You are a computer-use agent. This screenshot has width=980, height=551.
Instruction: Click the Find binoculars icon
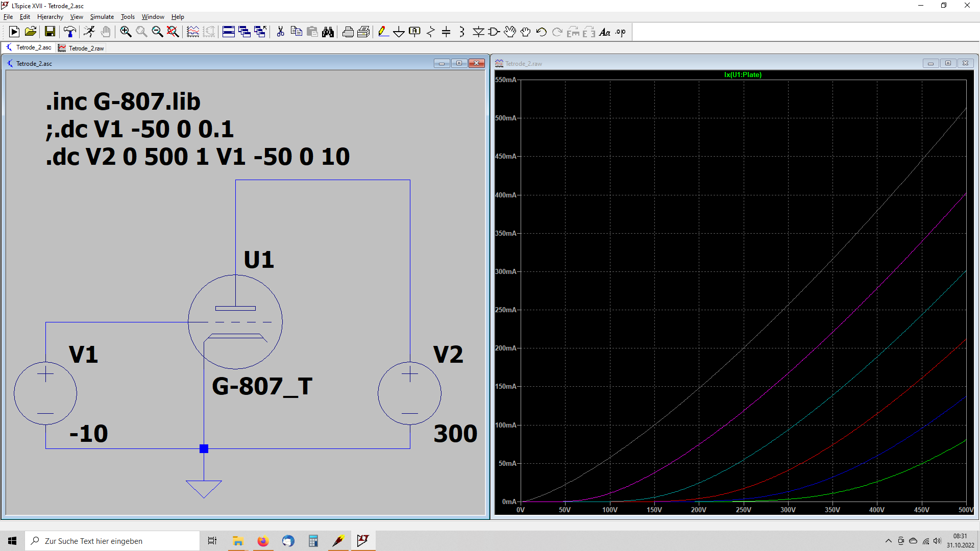(x=328, y=32)
